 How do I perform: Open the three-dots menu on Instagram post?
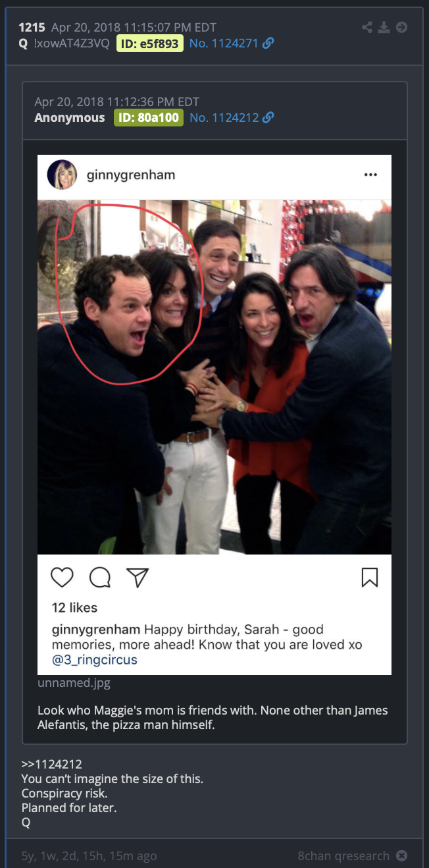coord(370,175)
